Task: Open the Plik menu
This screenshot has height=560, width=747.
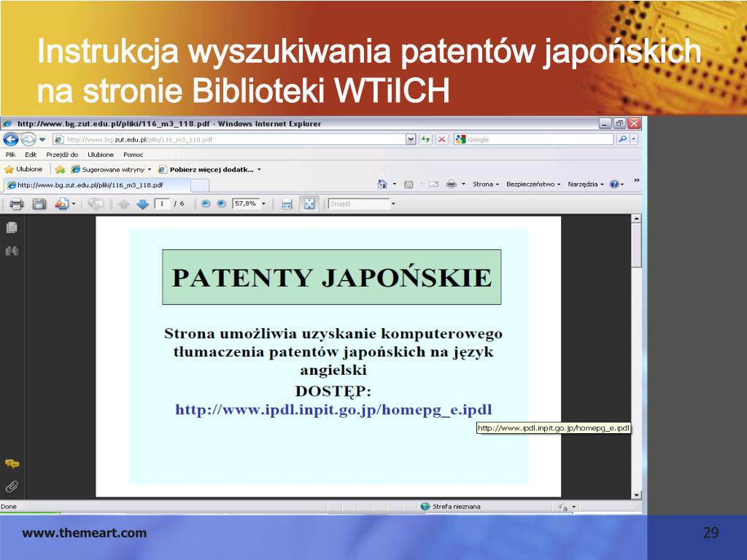Action: (x=10, y=155)
